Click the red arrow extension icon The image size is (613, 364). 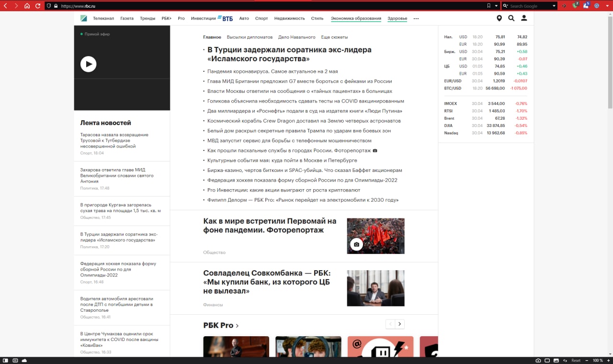point(564,6)
